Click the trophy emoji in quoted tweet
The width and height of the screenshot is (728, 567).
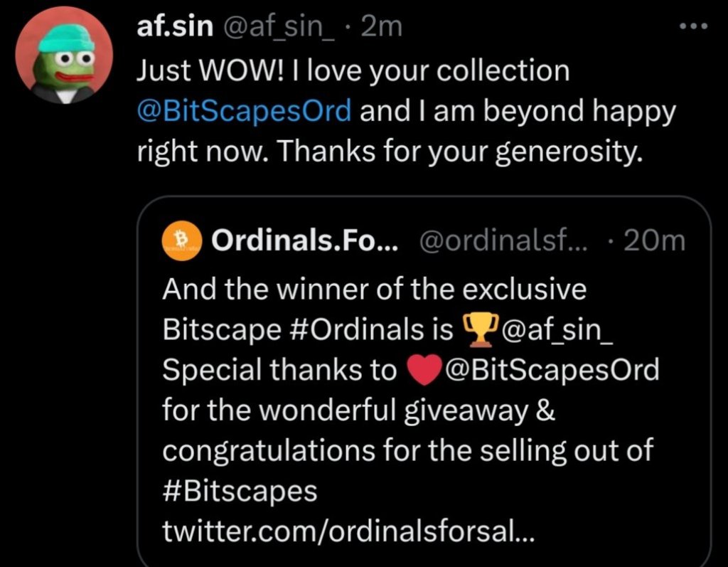click(478, 330)
